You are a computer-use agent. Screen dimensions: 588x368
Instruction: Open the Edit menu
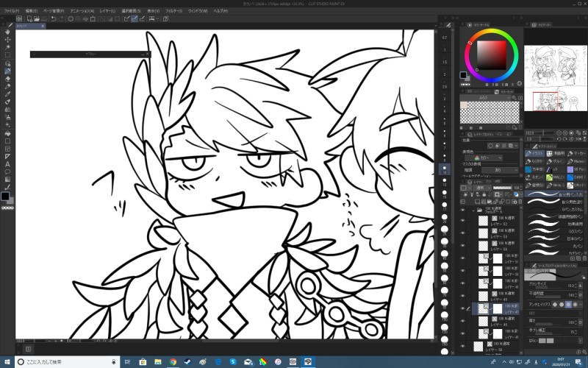point(32,11)
